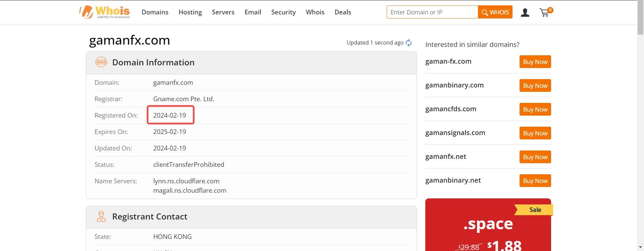Click the Registrant Contact person icon
This screenshot has height=251, width=644.
coord(101,216)
